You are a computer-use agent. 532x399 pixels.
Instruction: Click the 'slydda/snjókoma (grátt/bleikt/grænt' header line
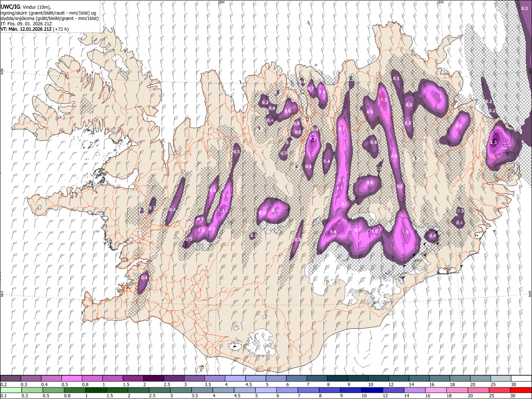pos(49,18)
